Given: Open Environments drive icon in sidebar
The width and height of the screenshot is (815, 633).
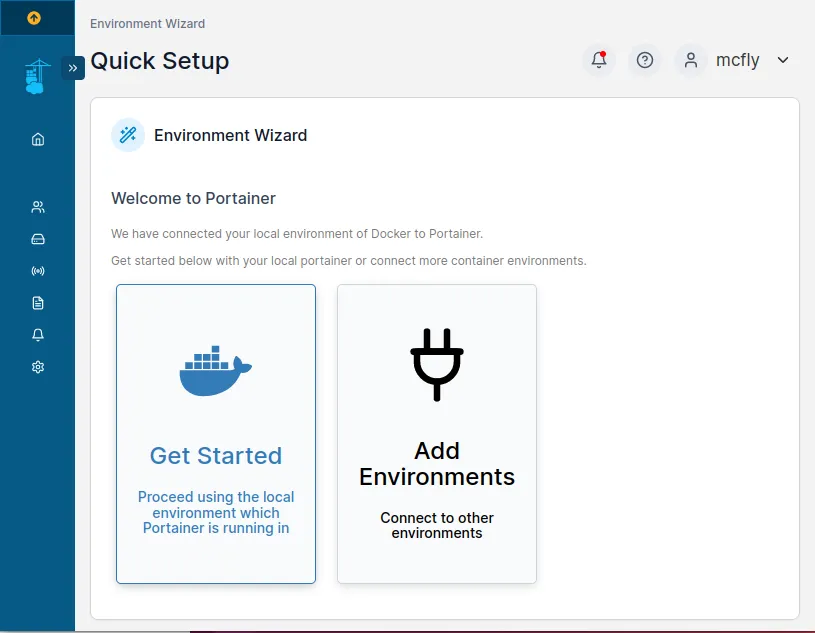Looking at the screenshot, I should tap(38, 239).
